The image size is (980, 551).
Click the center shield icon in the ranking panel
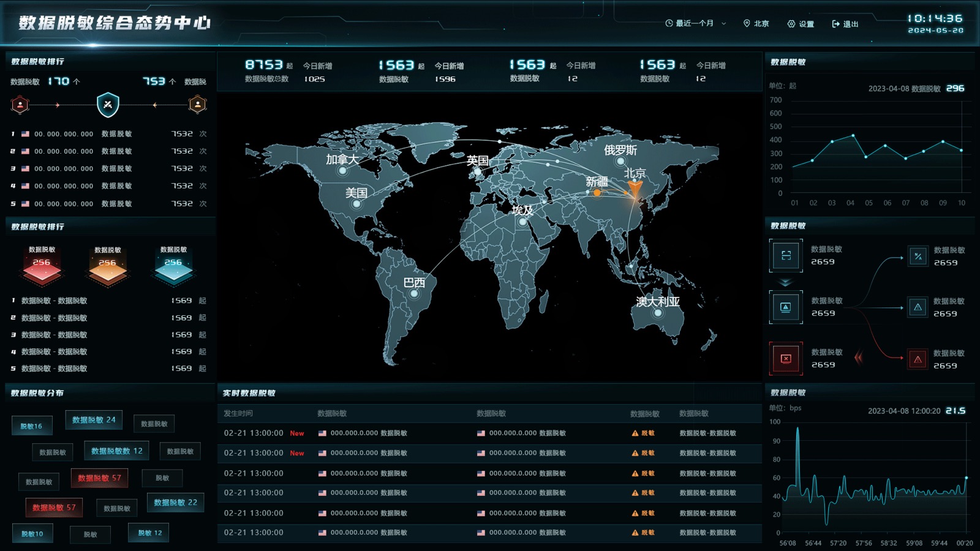[x=108, y=105]
